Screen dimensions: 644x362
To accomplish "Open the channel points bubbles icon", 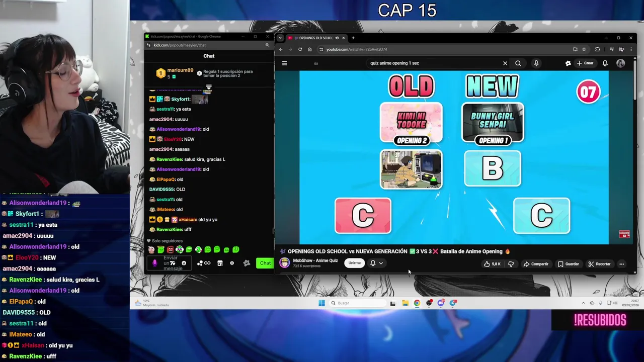I will (200, 263).
